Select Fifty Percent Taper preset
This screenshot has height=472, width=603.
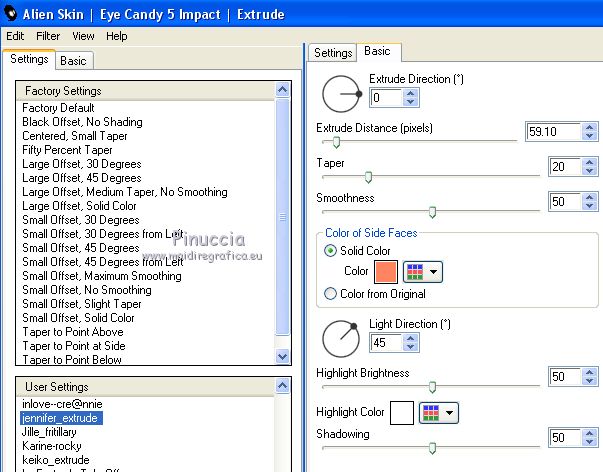tap(67, 150)
